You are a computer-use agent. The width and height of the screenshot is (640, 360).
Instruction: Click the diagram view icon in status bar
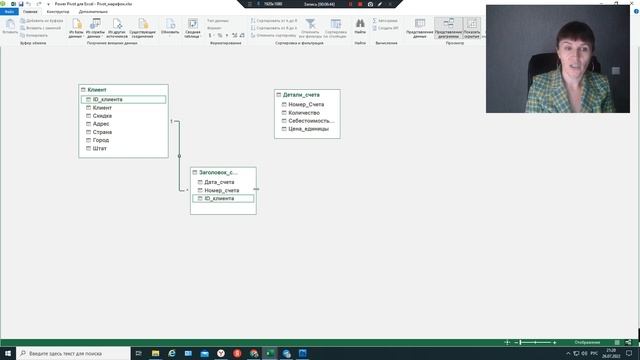tap(628, 342)
